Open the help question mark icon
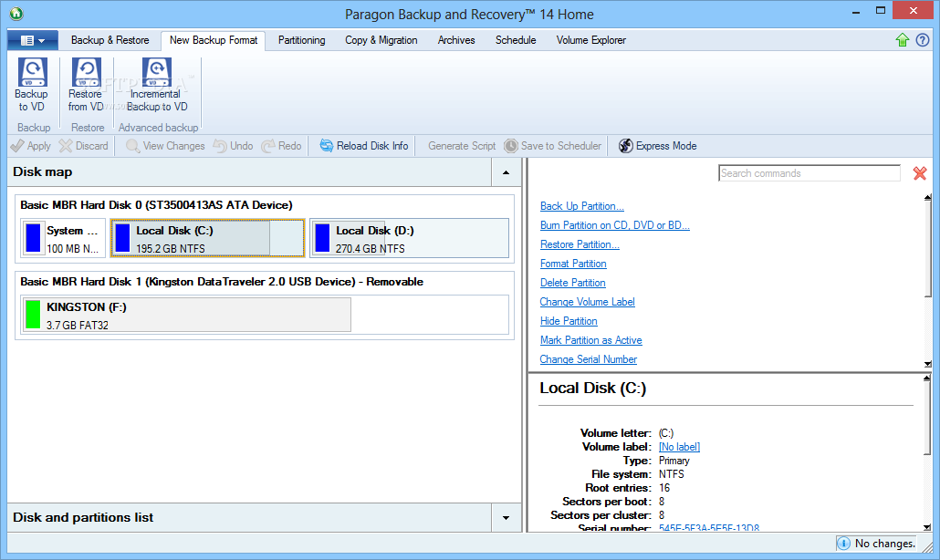The height and width of the screenshot is (560, 940). (x=923, y=40)
